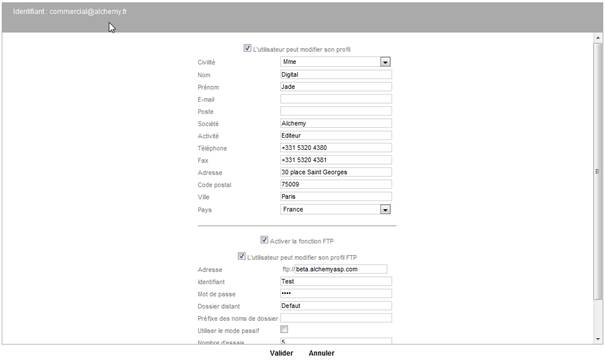Toggle 'Activer la fonction FTP' checkbox
This screenshot has width=605, height=362.
point(264,240)
